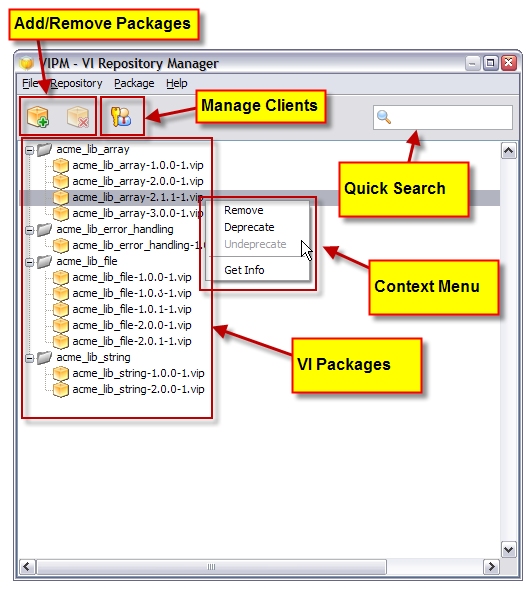Collapse the acme_lib_file tree node

[x=29, y=262]
